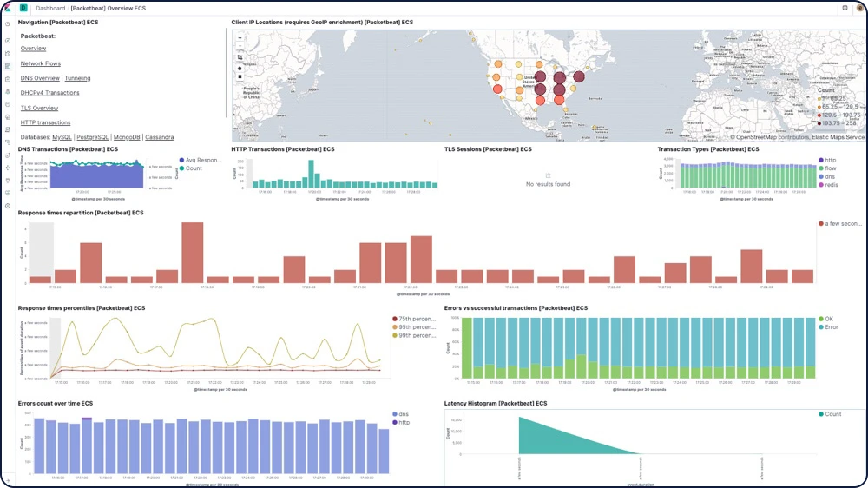
Task: Open the space selector 'D' badge
Action: [x=23, y=8]
